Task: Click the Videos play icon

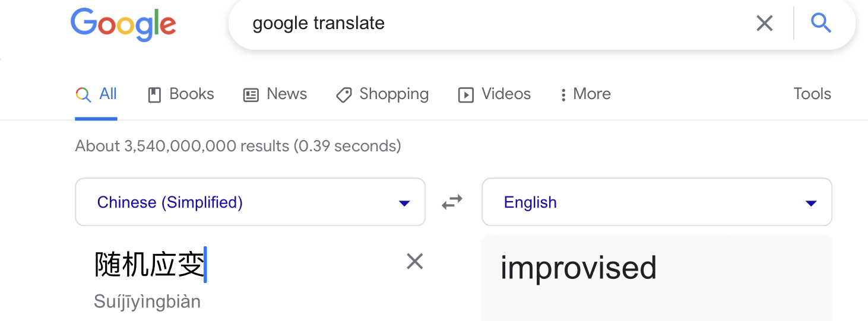Action: pyautogui.click(x=466, y=95)
